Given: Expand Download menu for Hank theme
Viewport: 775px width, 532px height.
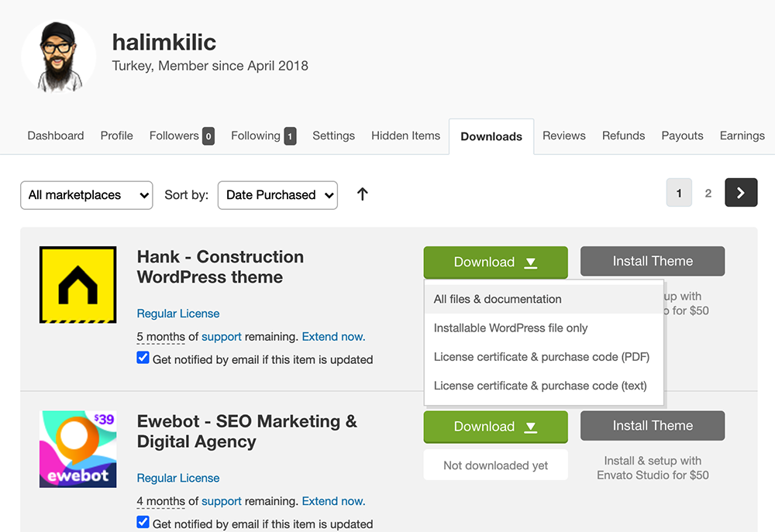Looking at the screenshot, I should click(x=496, y=262).
